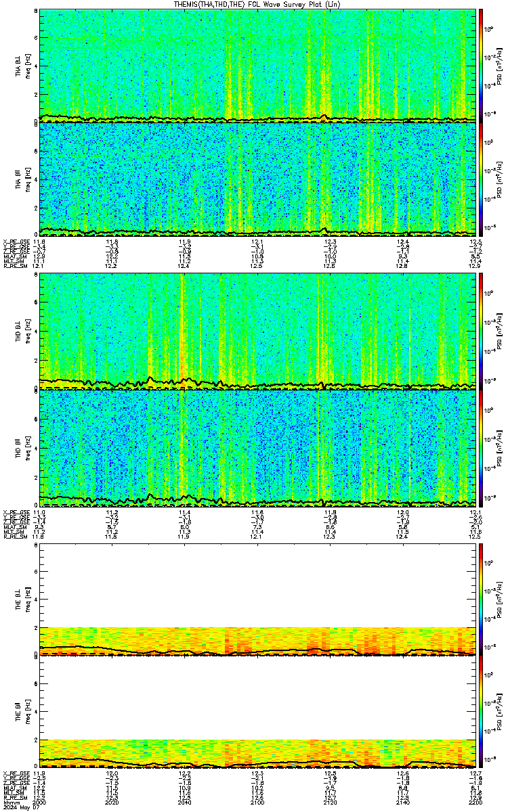Click the 'THA B∥ freq [Hz]' y-axis label

pyautogui.click(x=22, y=179)
